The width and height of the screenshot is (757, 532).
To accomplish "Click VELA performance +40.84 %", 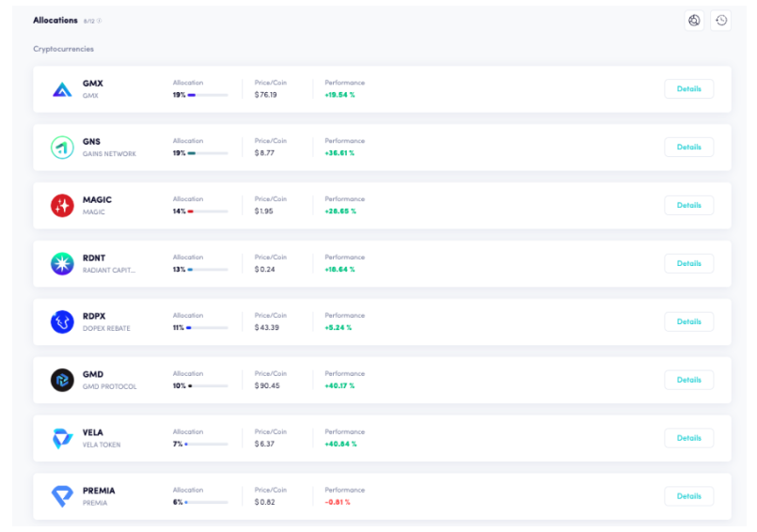I will coord(340,445).
